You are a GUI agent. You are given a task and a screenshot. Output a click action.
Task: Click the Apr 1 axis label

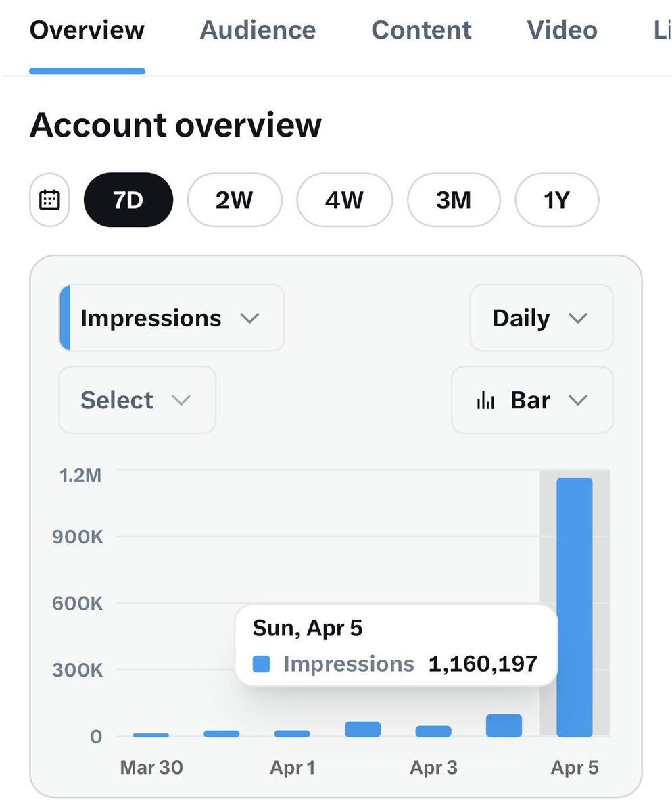point(292,768)
